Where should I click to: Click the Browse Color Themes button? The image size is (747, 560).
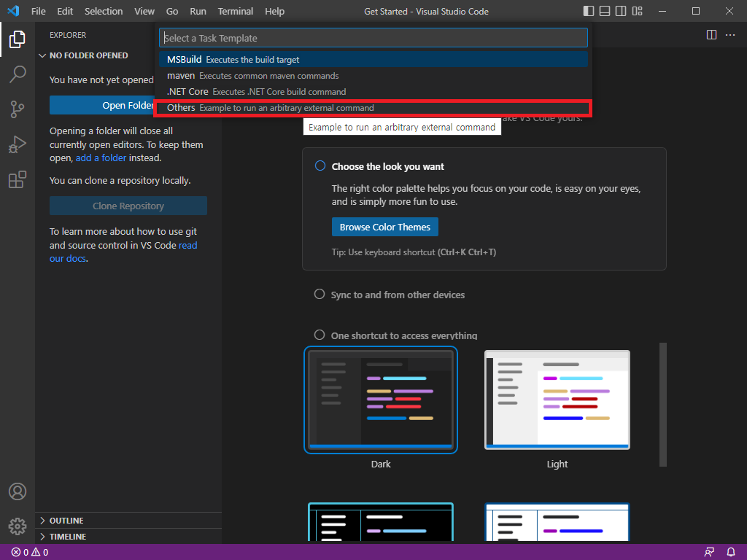click(385, 227)
